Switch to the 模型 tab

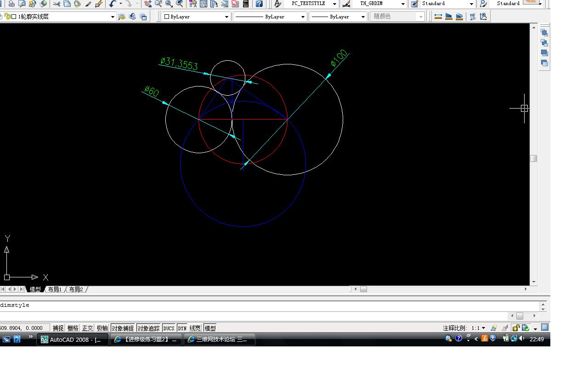(35, 289)
